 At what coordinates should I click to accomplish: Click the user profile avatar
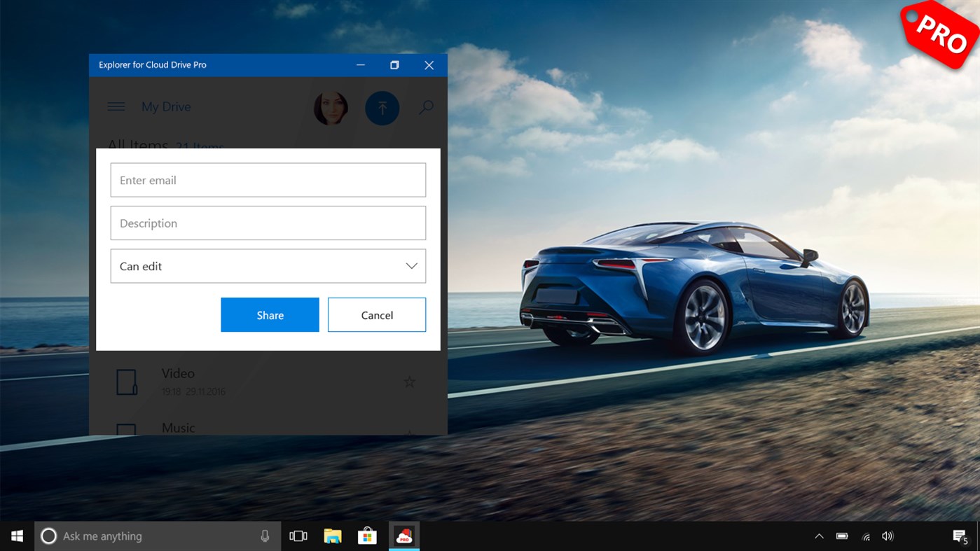pos(331,108)
